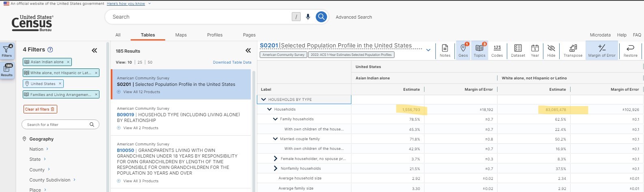Go to United States Census Bureau logo
This screenshot has height=192, width=644.
click(x=32, y=23)
